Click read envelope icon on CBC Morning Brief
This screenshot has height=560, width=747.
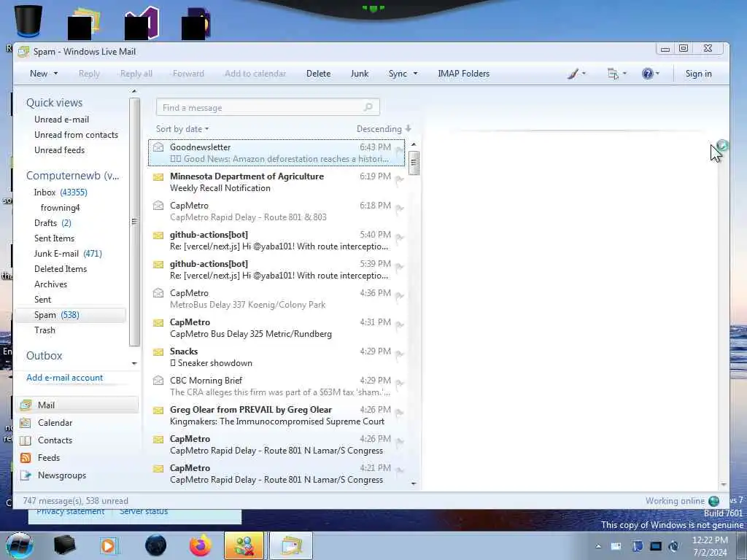158,381
